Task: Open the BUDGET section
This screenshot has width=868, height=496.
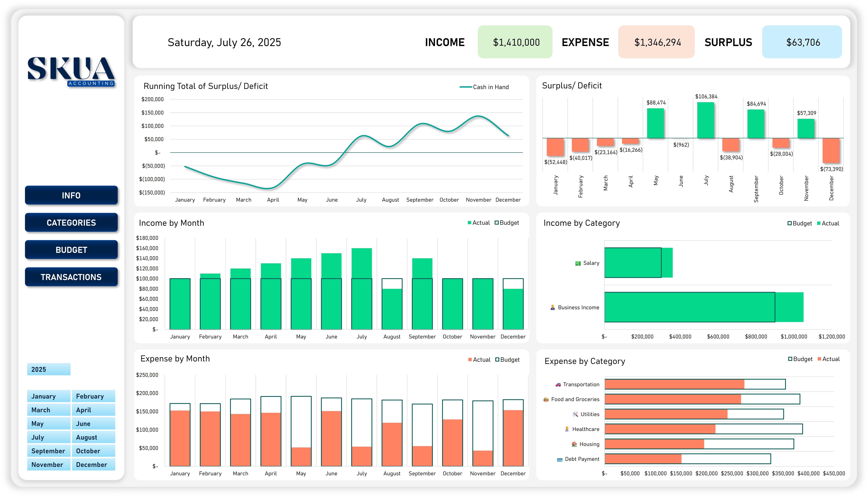Action: tap(71, 250)
